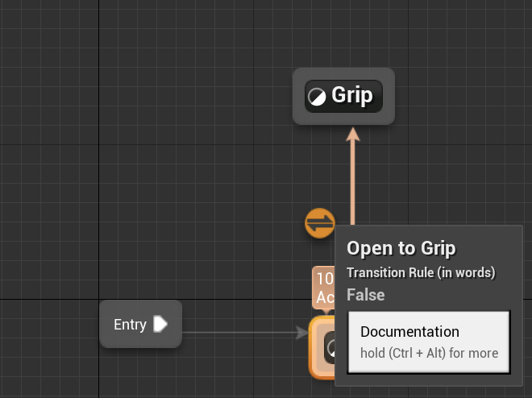Click the "Open to Grip" tooltip title
The width and height of the screenshot is (532, 398).
401,248
